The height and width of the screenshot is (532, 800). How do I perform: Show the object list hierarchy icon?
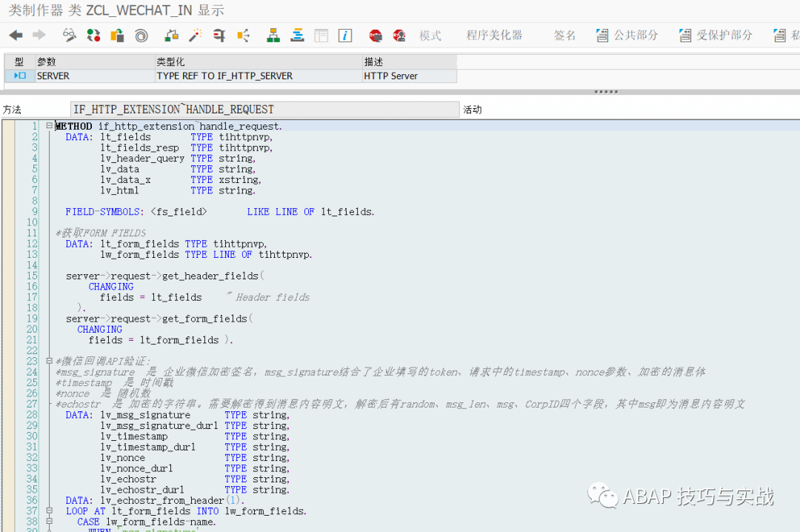(x=273, y=36)
